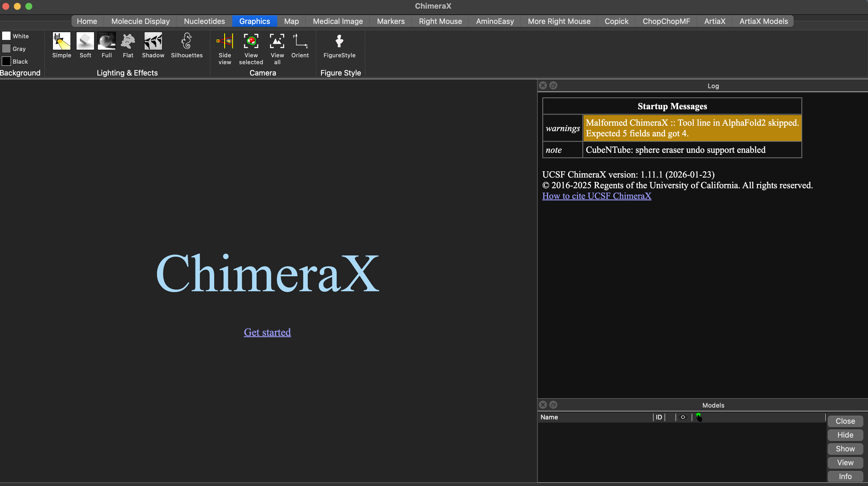The width and height of the screenshot is (868, 486).
Task: Click the Info button in Models panel
Action: click(845, 476)
